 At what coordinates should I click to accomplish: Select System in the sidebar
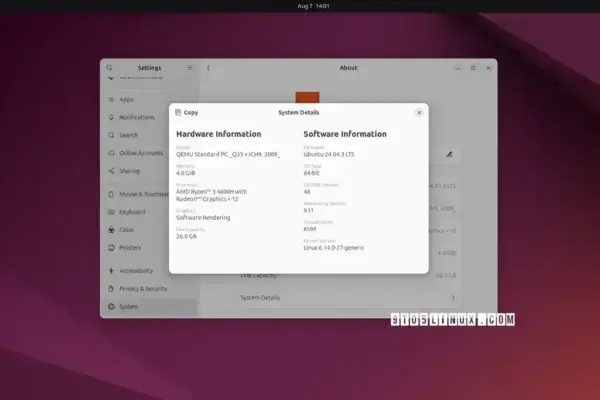click(x=149, y=307)
